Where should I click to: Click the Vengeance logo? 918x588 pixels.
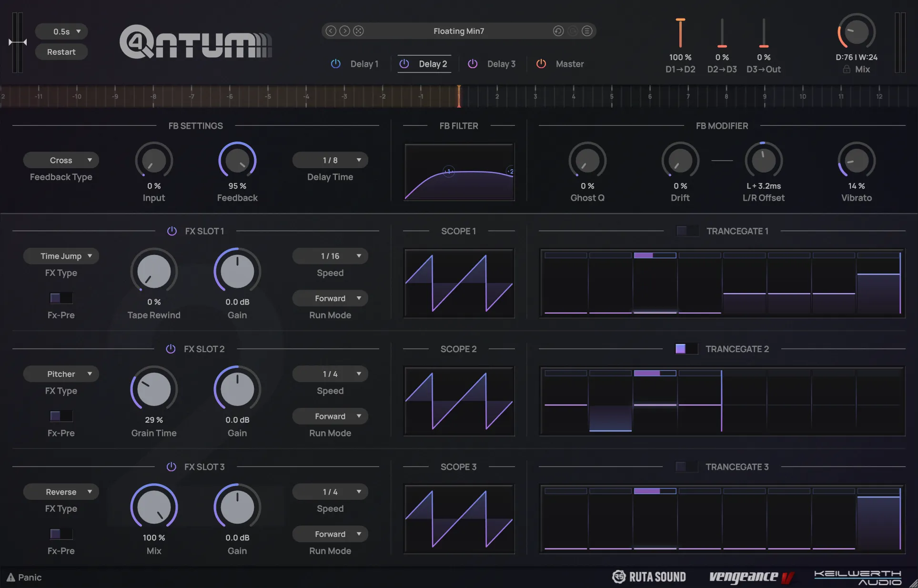click(751, 577)
